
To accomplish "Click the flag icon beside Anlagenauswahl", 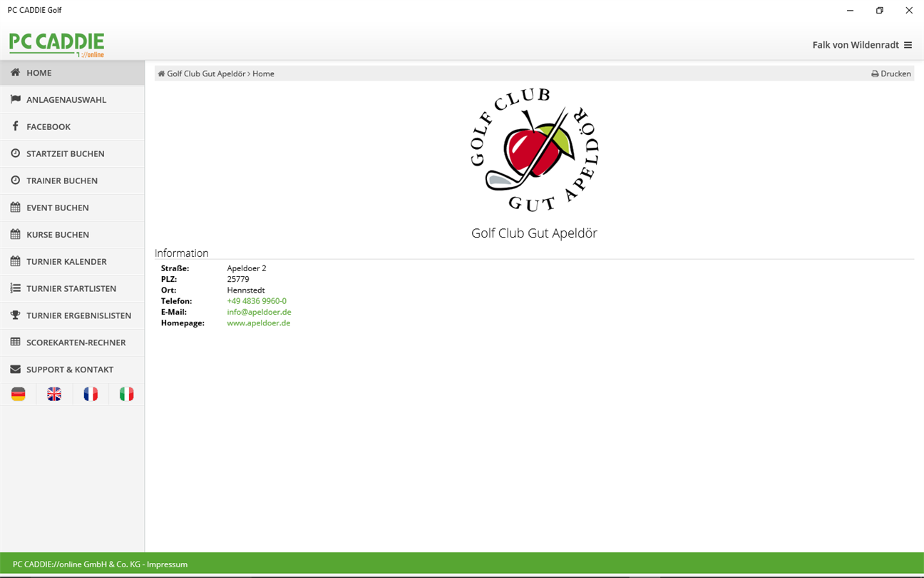I will [x=15, y=99].
